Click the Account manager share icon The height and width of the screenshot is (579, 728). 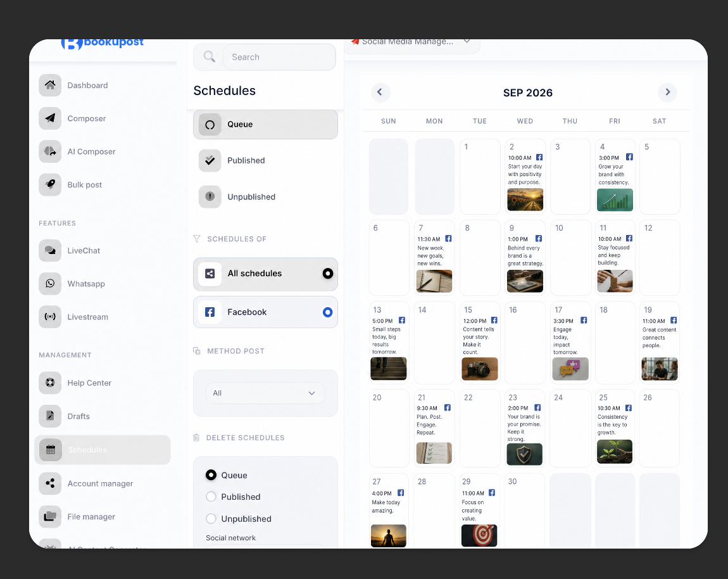50,483
